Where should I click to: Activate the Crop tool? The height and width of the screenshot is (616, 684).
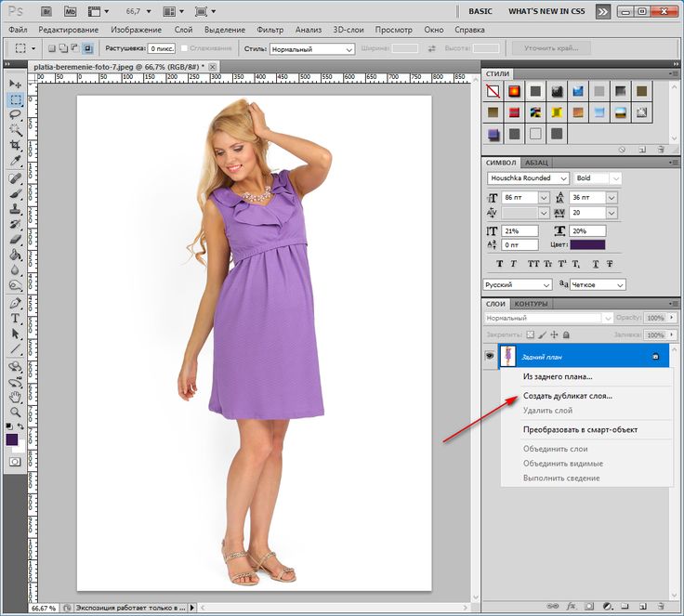click(x=16, y=146)
